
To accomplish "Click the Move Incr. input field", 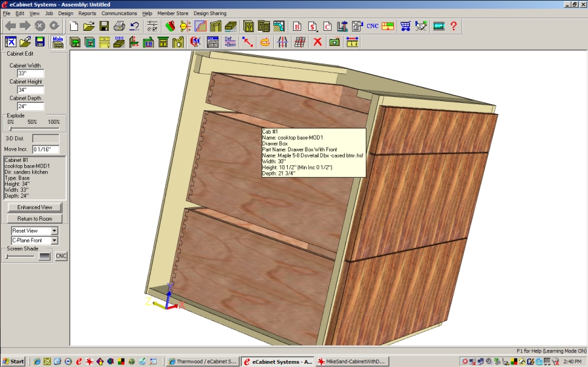I will coord(45,149).
